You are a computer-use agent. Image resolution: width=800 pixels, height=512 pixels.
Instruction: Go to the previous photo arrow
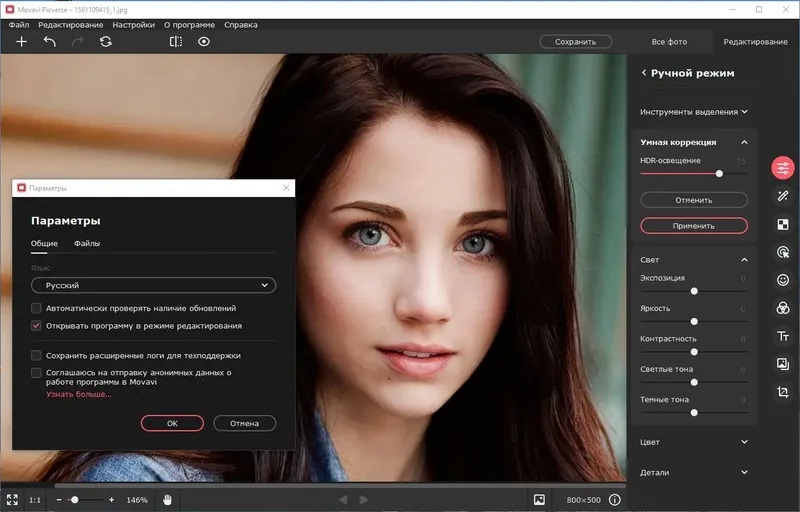click(343, 500)
